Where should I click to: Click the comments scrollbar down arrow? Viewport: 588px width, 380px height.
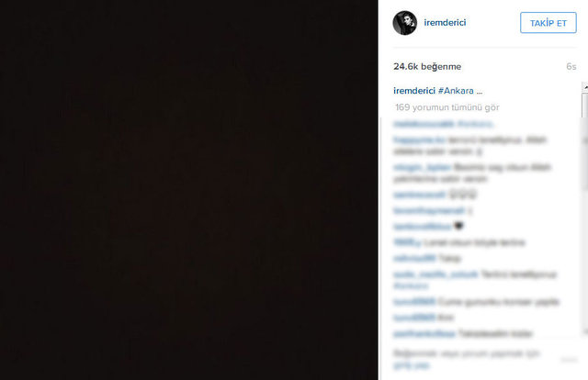click(585, 331)
